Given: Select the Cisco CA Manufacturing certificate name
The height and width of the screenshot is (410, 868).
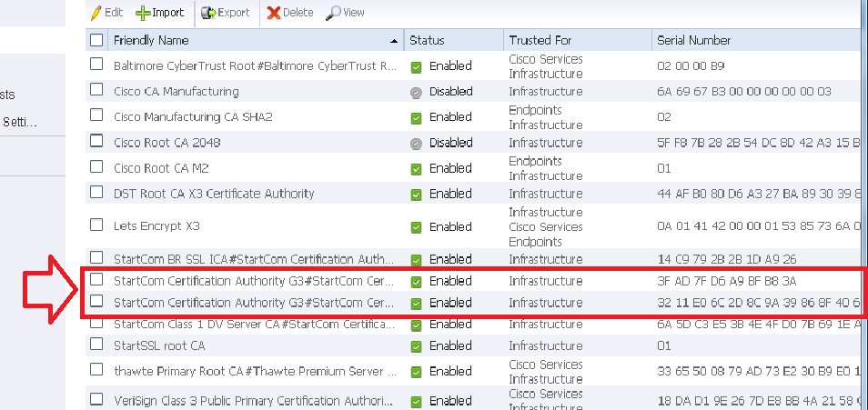Looking at the screenshot, I should click(176, 91).
